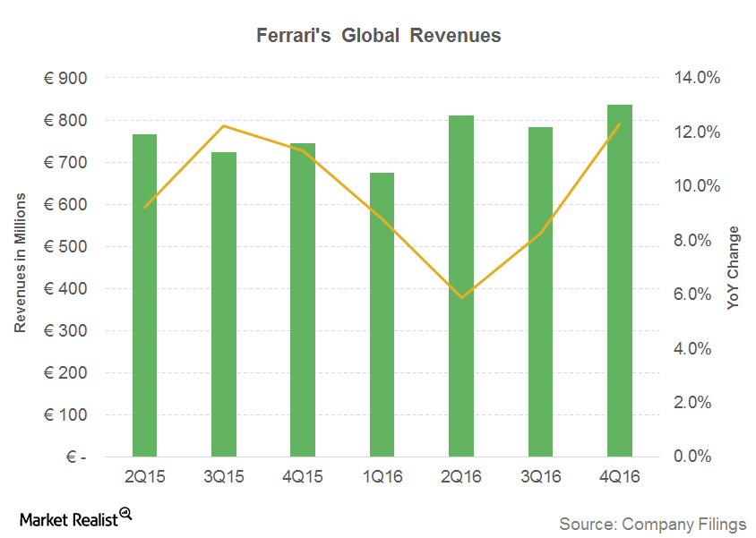Select the 4Q15 green revenue bar

point(303,300)
